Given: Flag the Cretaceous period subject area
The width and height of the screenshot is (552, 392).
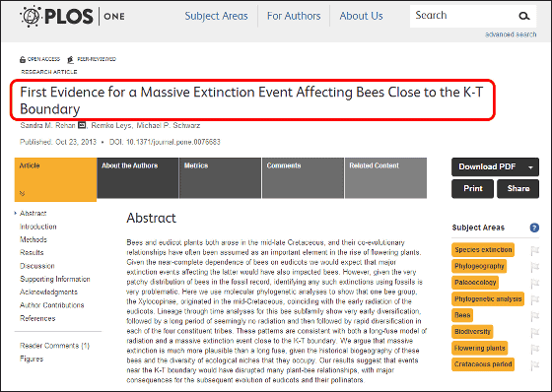Looking at the screenshot, I should coord(534,364).
